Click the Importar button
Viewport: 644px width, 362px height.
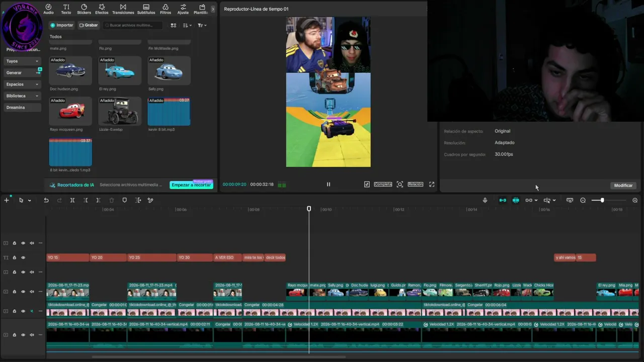click(62, 25)
